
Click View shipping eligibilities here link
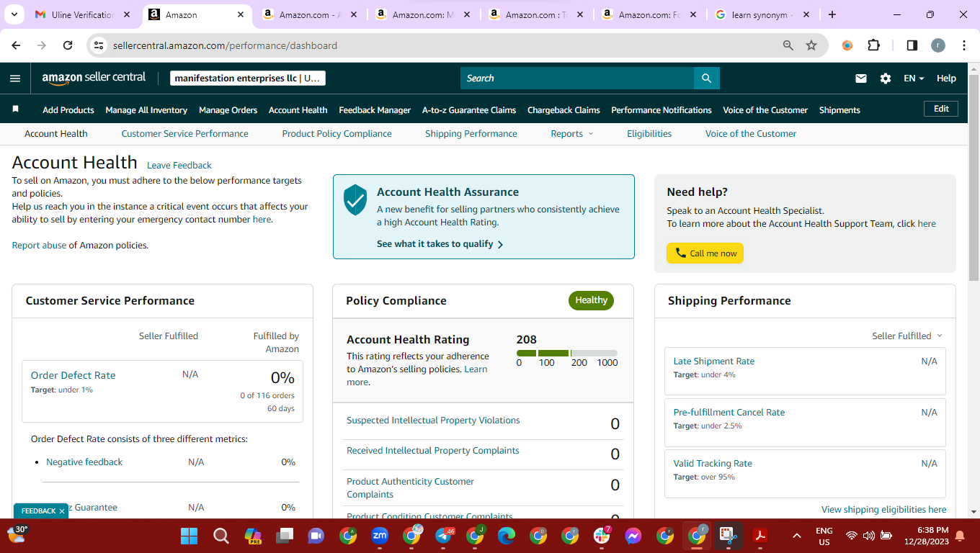click(x=884, y=510)
